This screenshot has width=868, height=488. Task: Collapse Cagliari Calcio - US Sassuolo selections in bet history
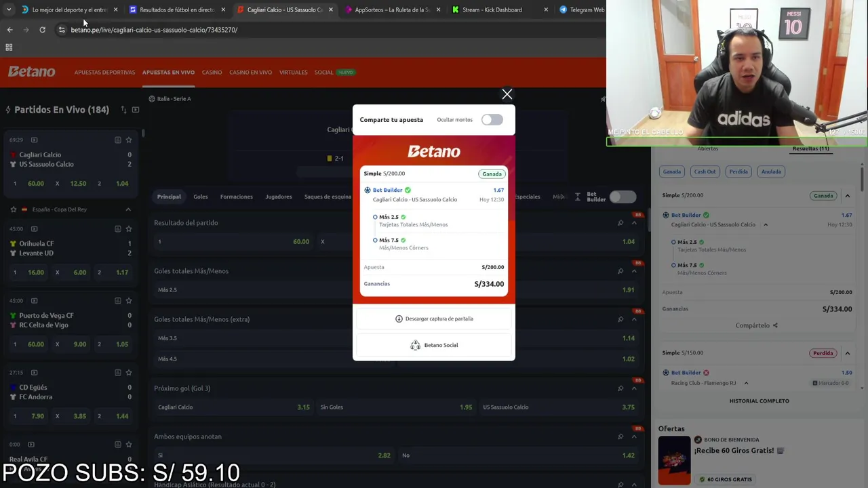[x=766, y=225]
